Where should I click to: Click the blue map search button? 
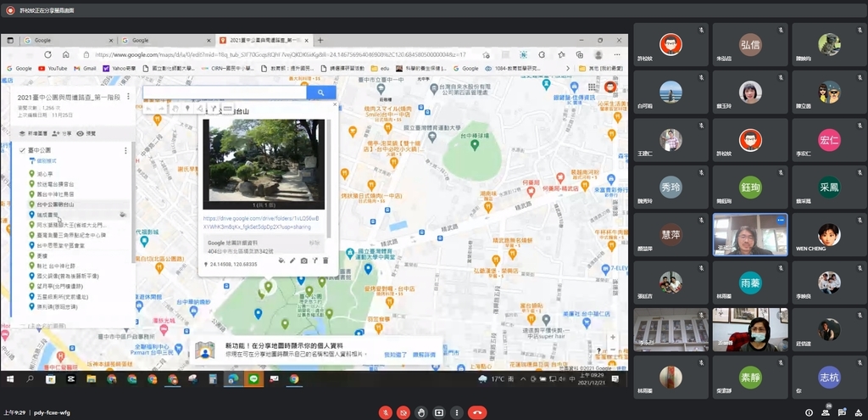tap(321, 92)
